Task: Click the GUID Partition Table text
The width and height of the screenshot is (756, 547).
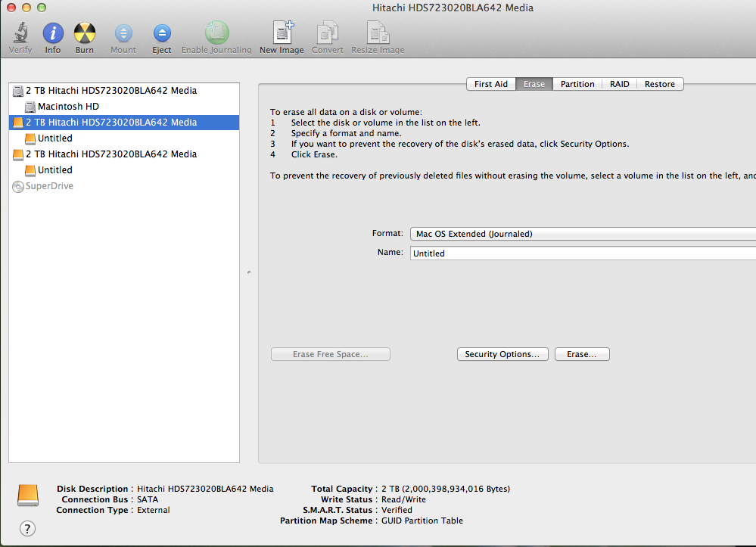Action: click(422, 521)
